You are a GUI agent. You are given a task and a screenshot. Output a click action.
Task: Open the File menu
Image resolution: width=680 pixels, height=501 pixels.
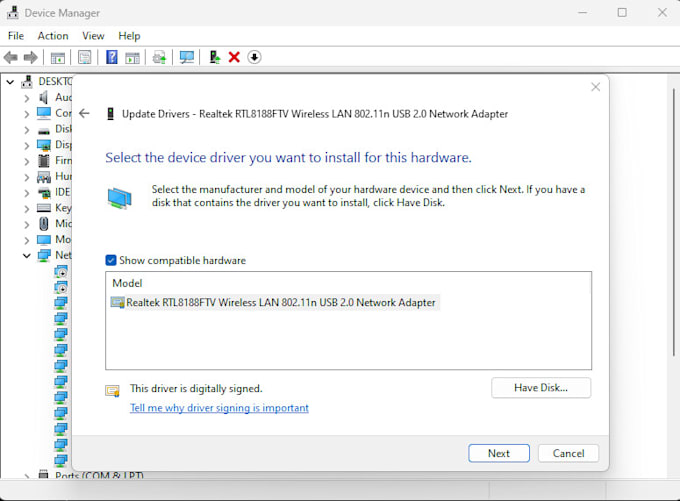click(x=16, y=36)
